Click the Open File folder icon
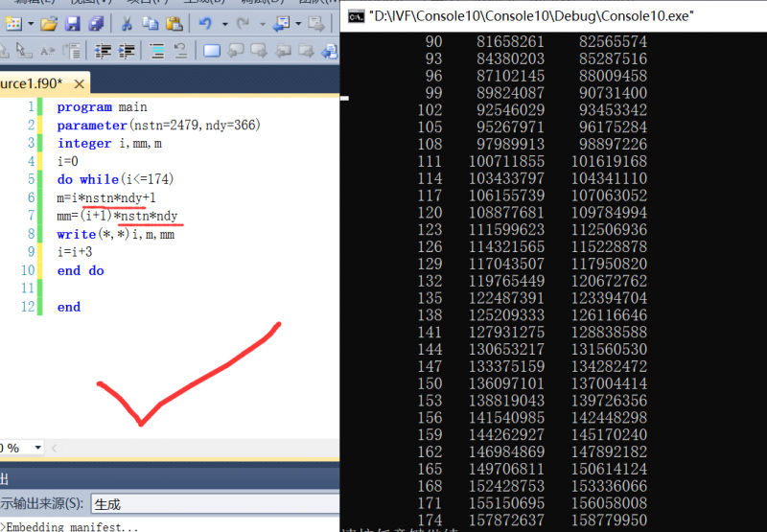767x532 pixels. [49, 23]
